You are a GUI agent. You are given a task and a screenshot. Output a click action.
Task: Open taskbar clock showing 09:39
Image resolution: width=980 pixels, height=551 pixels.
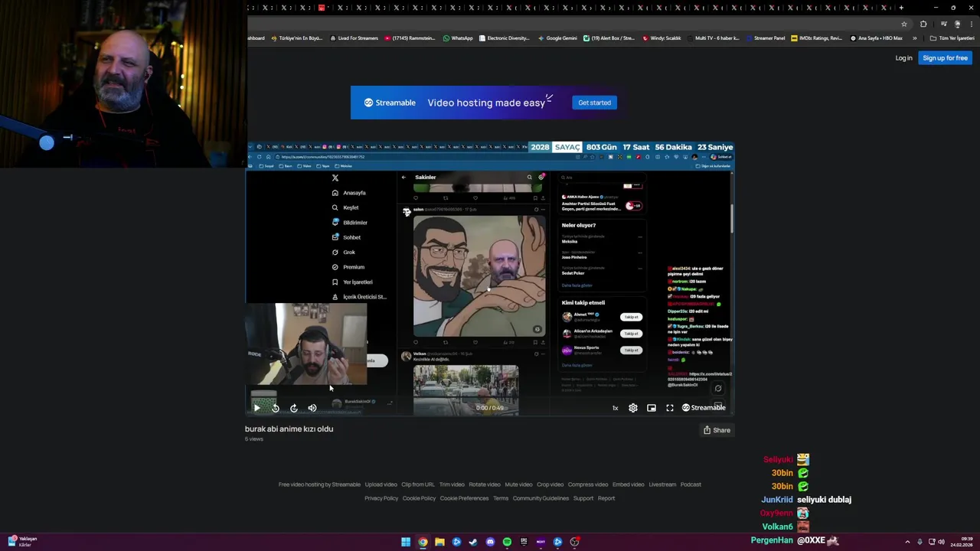click(x=961, y=542)
